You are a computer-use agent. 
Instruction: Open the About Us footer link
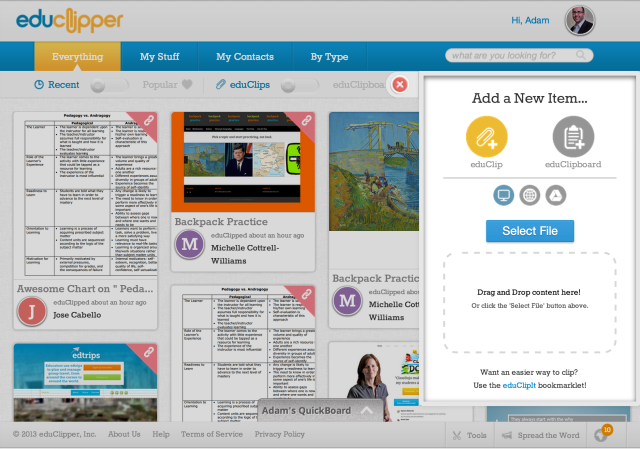coord(124,434)
